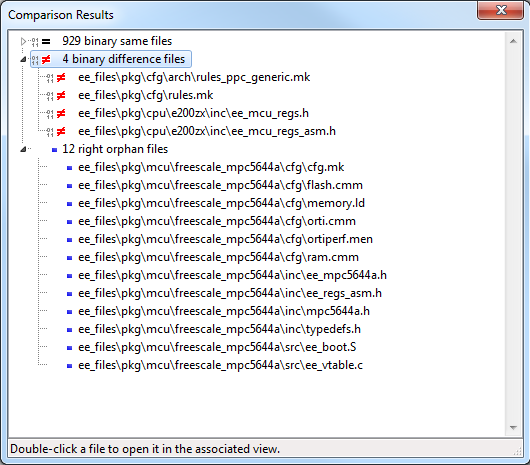
Task: Select freescale_mpc5644a\inc\ee_mpc5644a.h file
Action: [x=232, y=275]
